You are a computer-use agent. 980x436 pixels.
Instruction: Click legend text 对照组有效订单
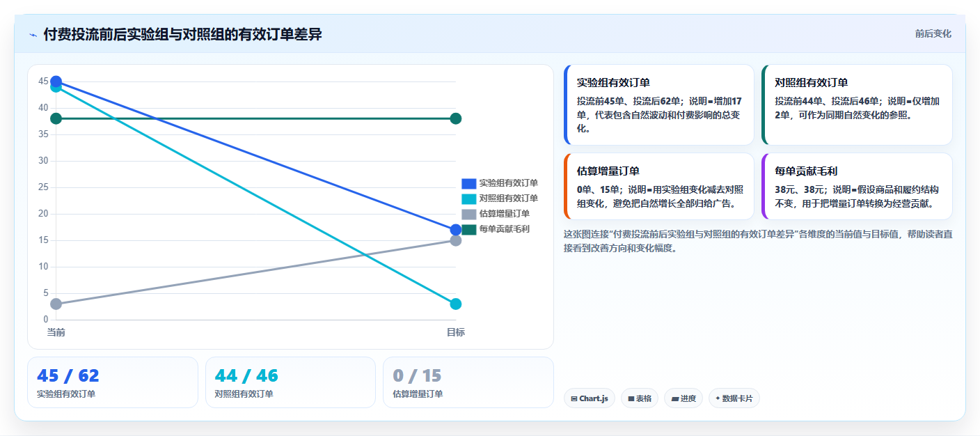point(508,198)
